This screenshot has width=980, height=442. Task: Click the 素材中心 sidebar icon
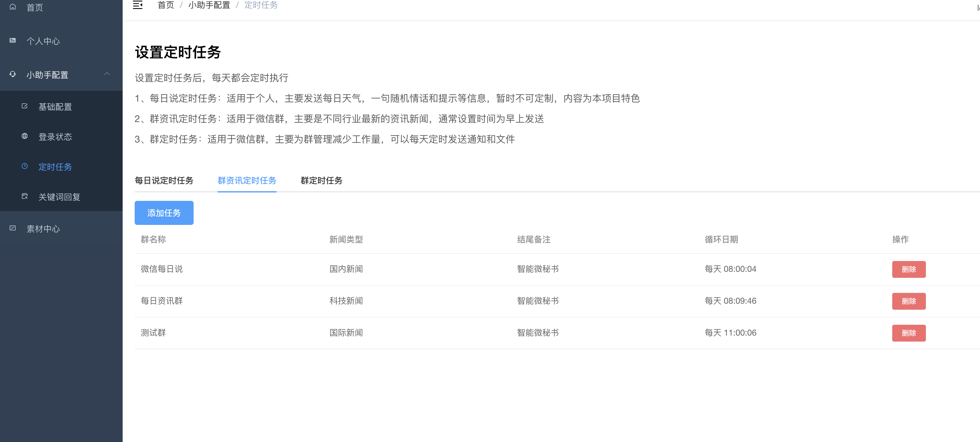point(13,228)
